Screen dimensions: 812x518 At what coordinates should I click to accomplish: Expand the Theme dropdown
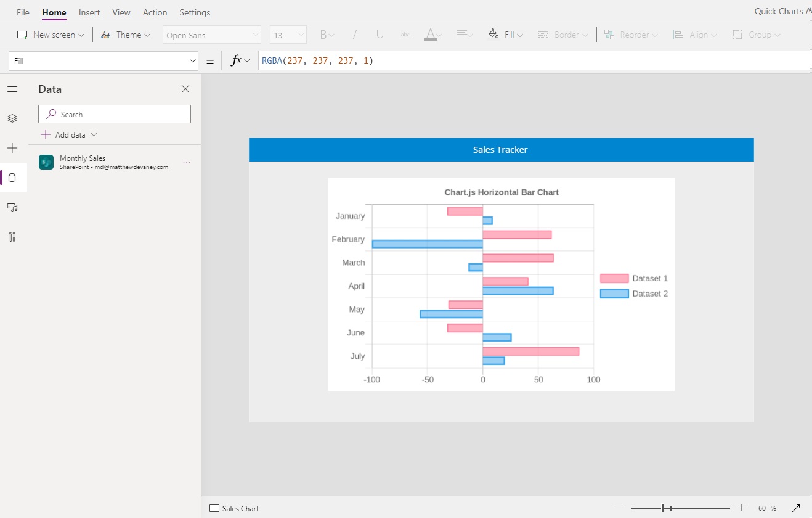[x=126, y=34]
